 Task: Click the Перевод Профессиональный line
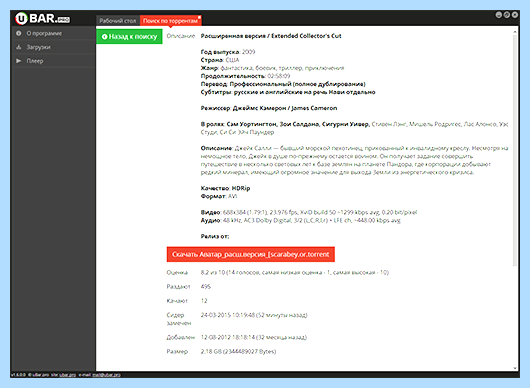coord(283,84)
